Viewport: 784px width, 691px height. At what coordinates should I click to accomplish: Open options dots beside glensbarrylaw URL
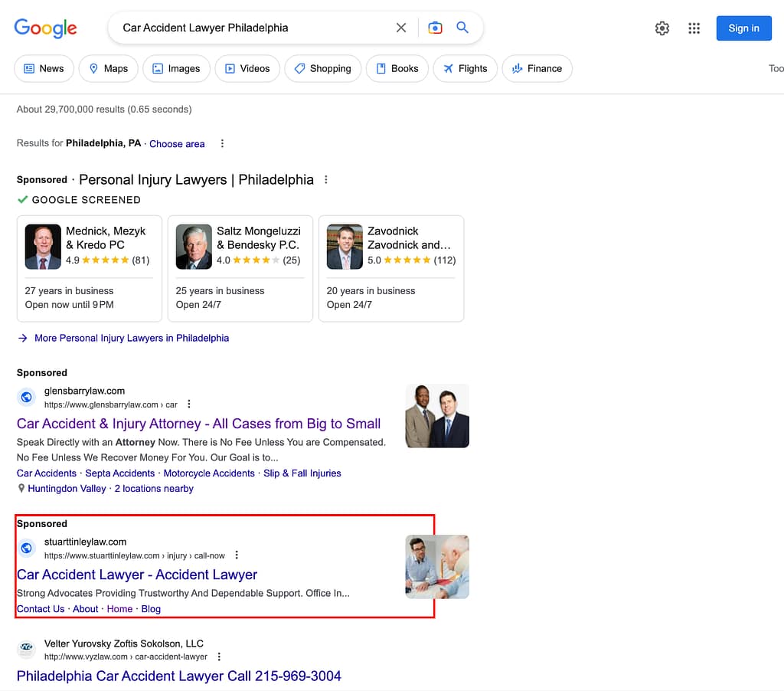188,404
